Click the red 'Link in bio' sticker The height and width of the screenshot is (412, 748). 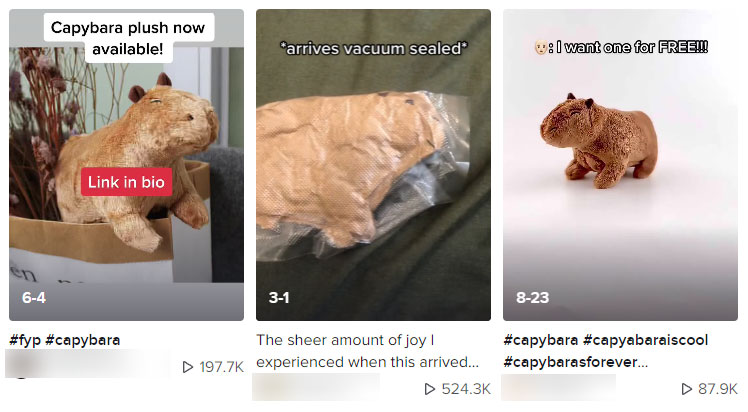[126, 182]
